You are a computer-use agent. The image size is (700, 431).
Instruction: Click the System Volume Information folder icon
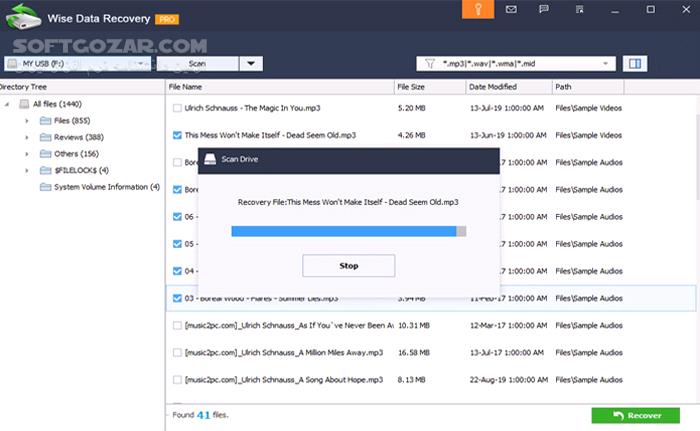tap(45, 187)
